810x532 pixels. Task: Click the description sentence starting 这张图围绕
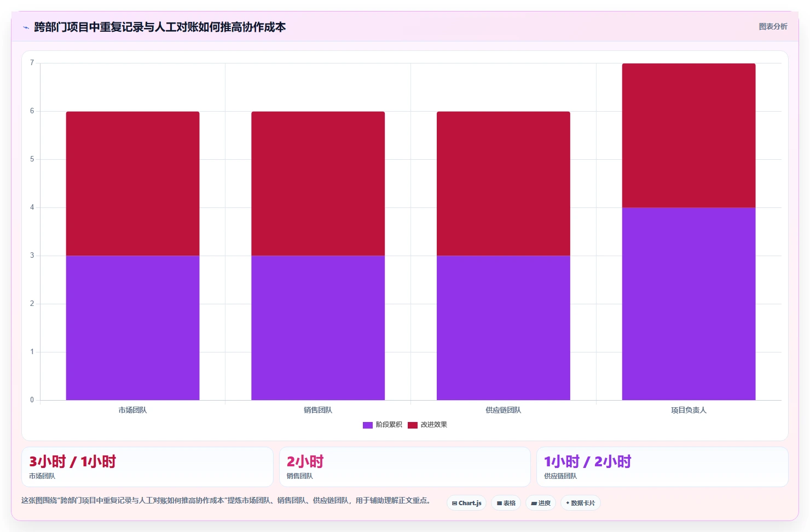(227, 500)
